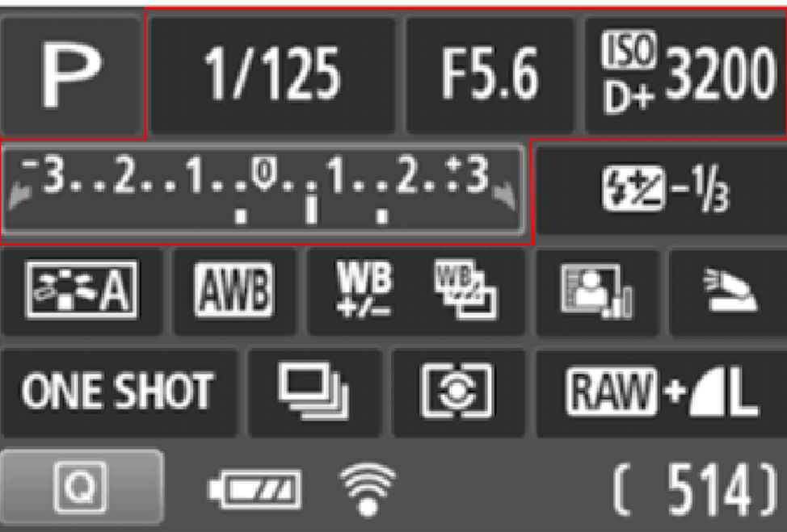Click right arrow on exposure scale
This screenshot has width=787, height=532.
pos(505,196)
